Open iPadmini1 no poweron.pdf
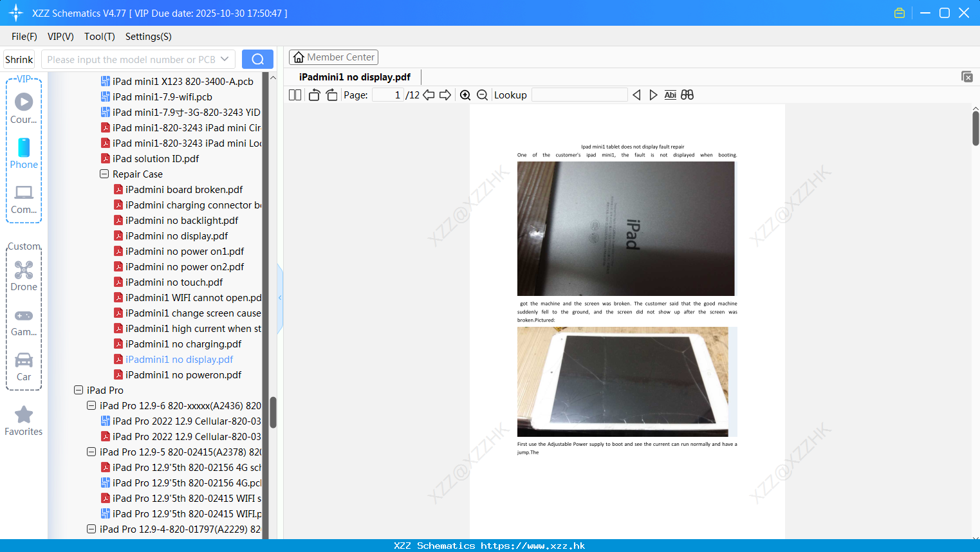The image size is (980, 552). (x=178, y=374)
